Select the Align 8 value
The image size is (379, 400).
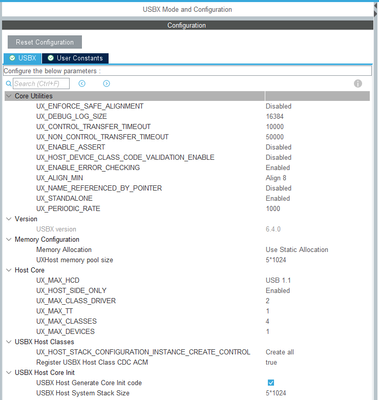(x=276, y=178)
